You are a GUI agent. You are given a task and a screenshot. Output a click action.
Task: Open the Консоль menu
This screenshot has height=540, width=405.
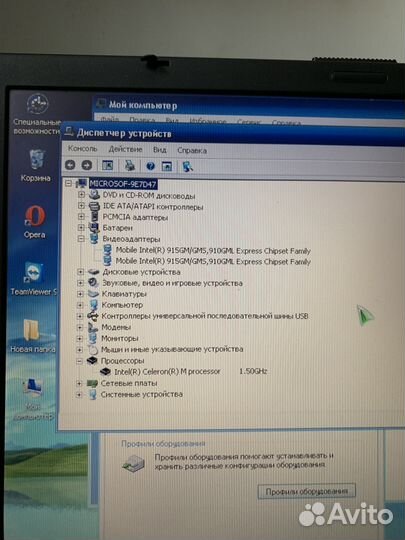click(83, 148)
